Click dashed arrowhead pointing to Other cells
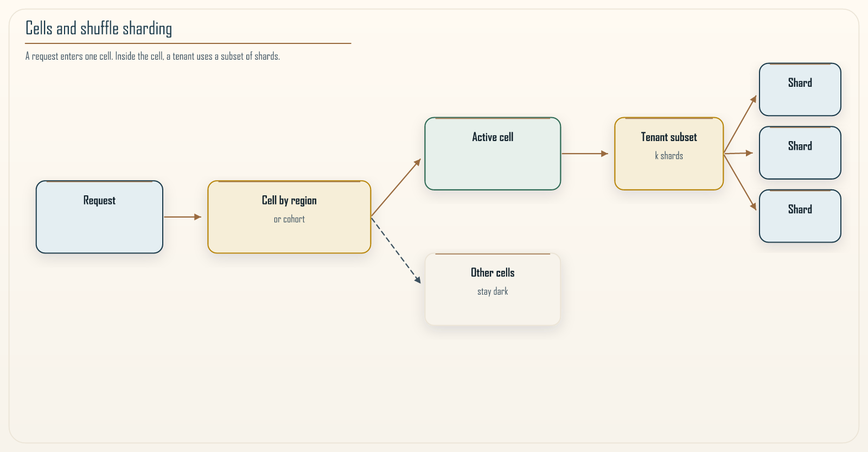The image size is (868, 452). point(417,279)
